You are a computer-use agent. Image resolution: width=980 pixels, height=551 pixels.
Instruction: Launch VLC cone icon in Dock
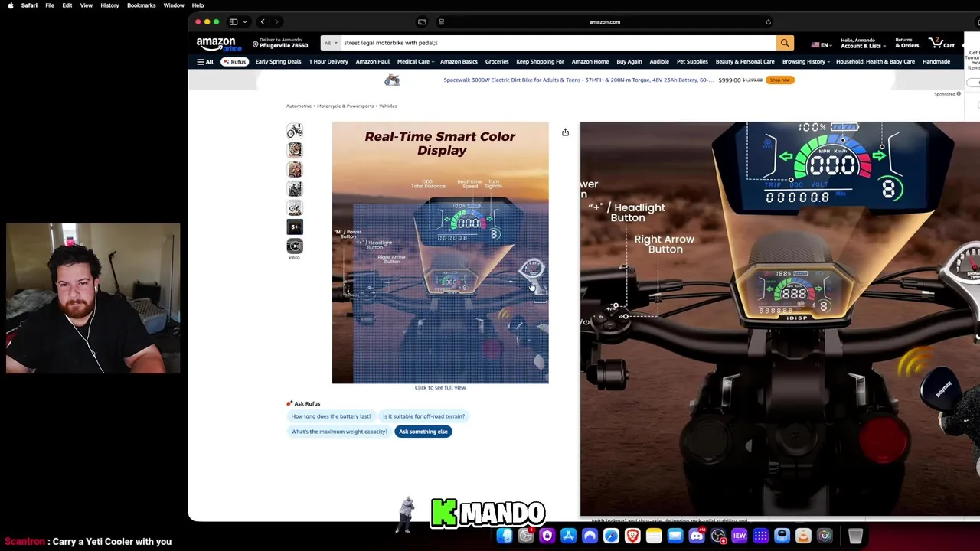coord(803,536)
